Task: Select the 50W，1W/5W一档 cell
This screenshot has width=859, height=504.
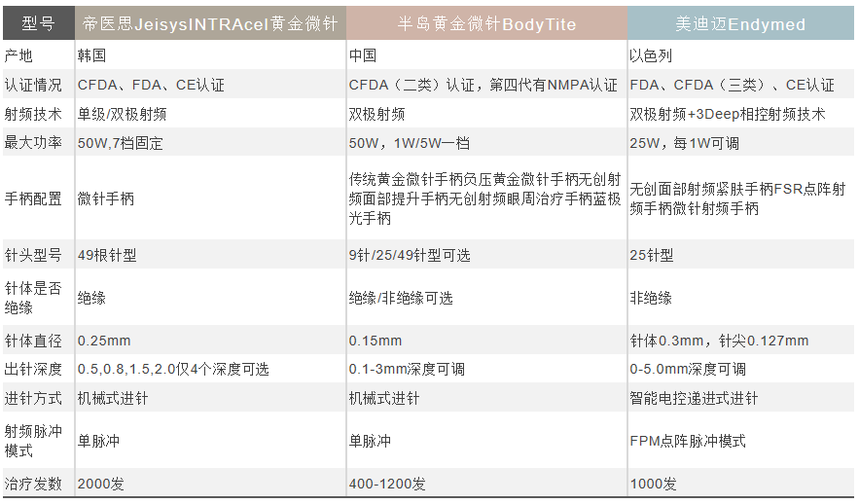Action: tap(486, 142)
